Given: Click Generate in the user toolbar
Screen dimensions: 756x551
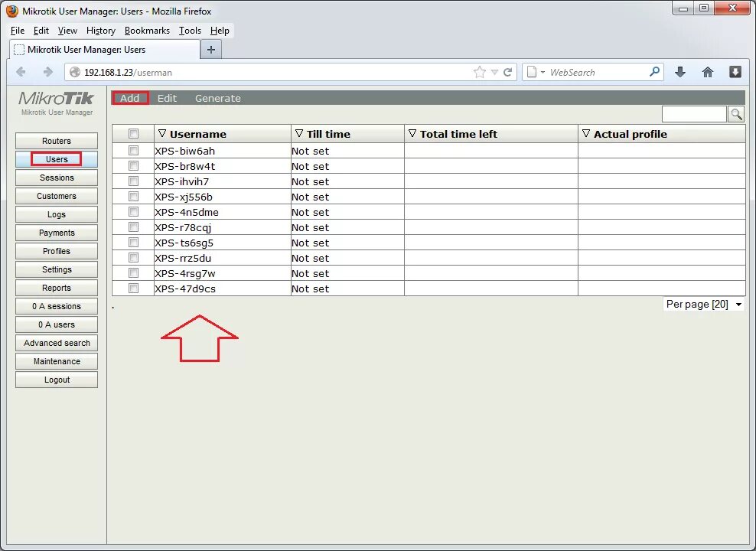Looking at the screenshot, I should [x=218, y=98].
